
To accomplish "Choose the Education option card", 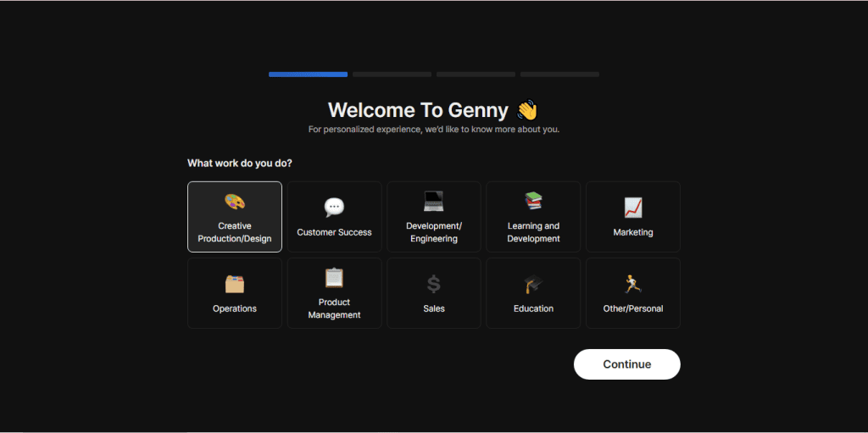I will click(533, 293).
